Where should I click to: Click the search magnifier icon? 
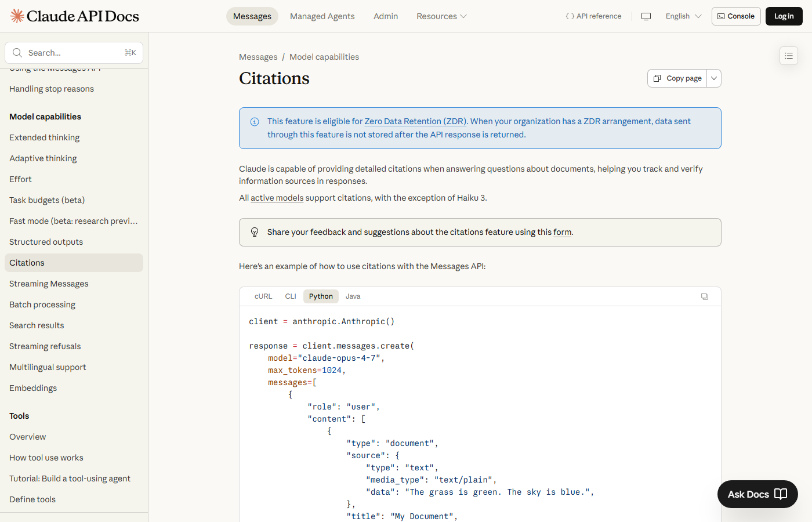pyautogui.click(x=17, y=53)
